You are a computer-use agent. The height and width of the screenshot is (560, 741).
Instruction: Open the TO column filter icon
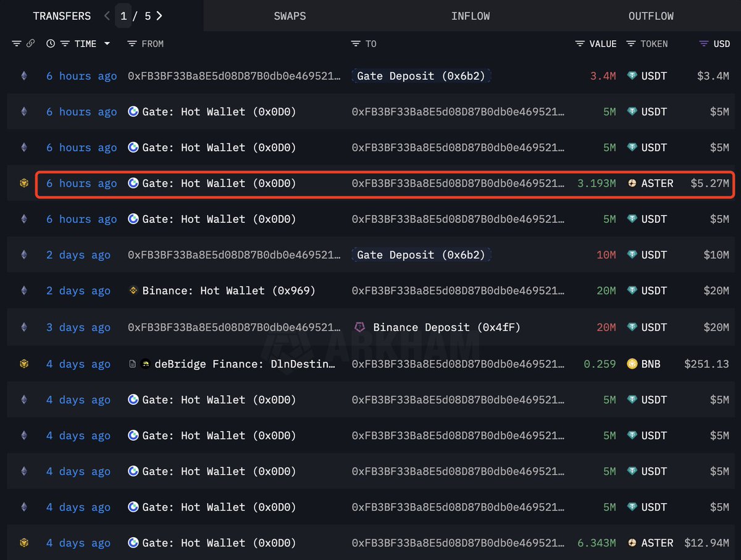pos(356,44)
